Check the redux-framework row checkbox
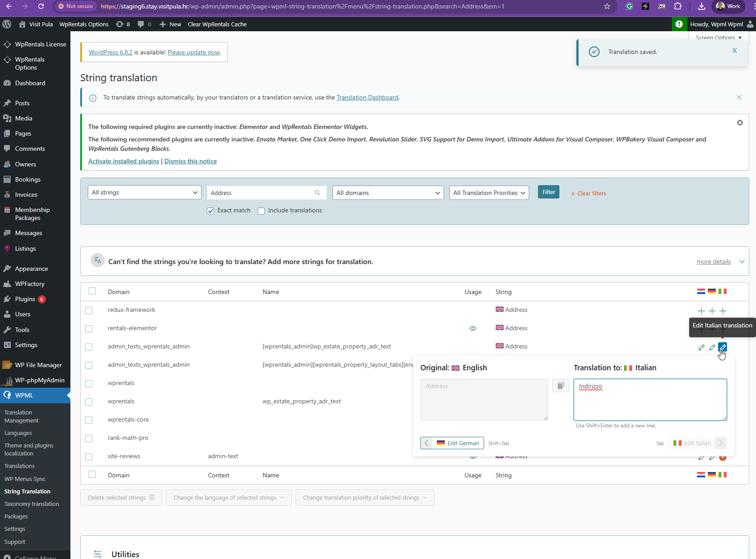 coord(89,311)
